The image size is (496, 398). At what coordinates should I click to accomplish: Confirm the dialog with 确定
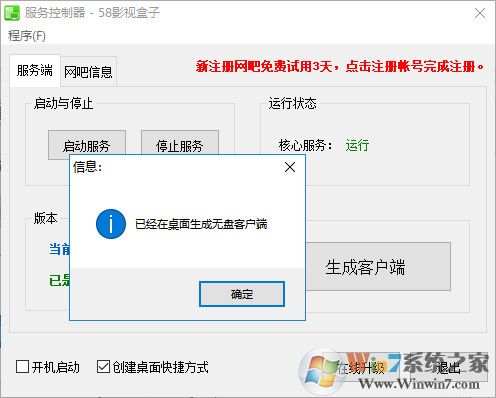(242, 294)
